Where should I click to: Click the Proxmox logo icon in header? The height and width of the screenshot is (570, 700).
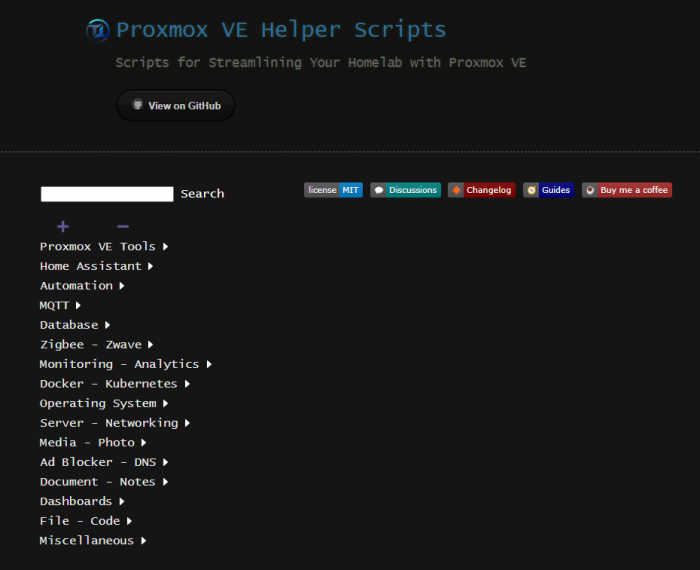click(98, 31)
